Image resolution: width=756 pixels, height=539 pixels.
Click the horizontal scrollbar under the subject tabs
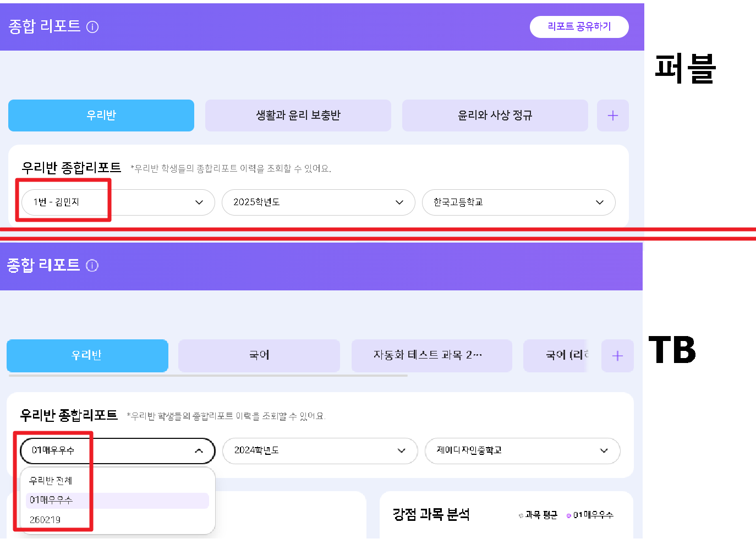tap(208, 376)
